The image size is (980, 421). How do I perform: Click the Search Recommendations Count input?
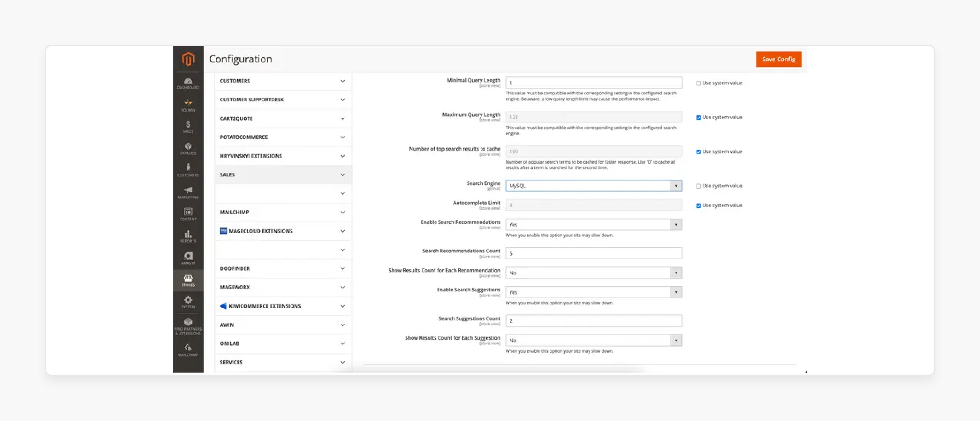click(x=594, y=253)
